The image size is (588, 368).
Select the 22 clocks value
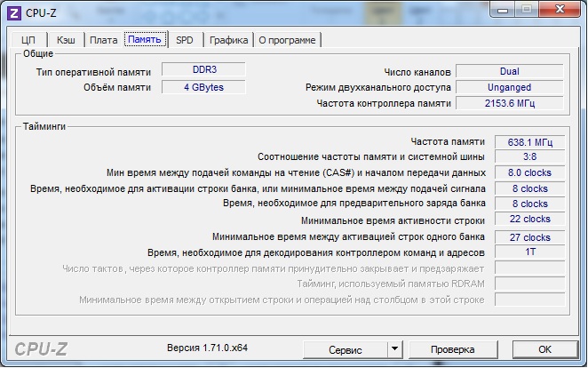click(530, 219)
